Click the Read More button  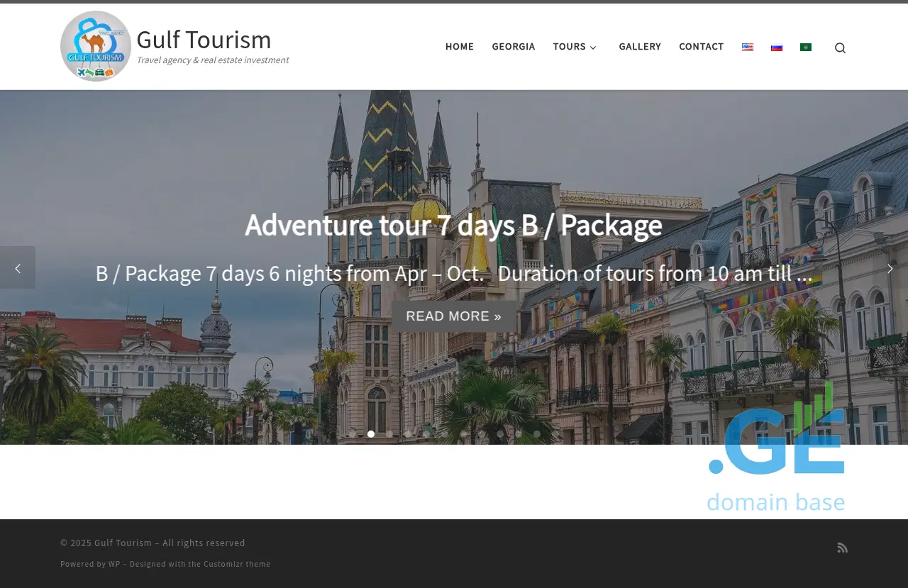coord(454,316)
